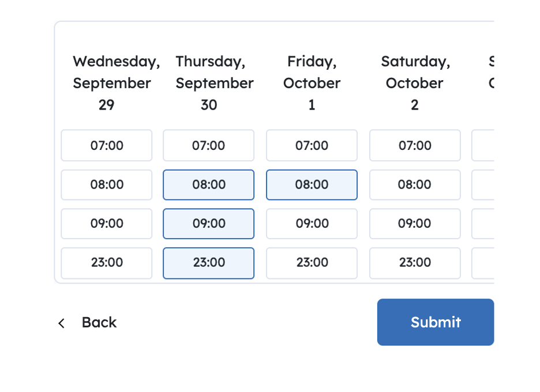Screen dimensions: 540x392
Task: Deselect 08:00 on Friday, October 1
Action: pos(312,184)
